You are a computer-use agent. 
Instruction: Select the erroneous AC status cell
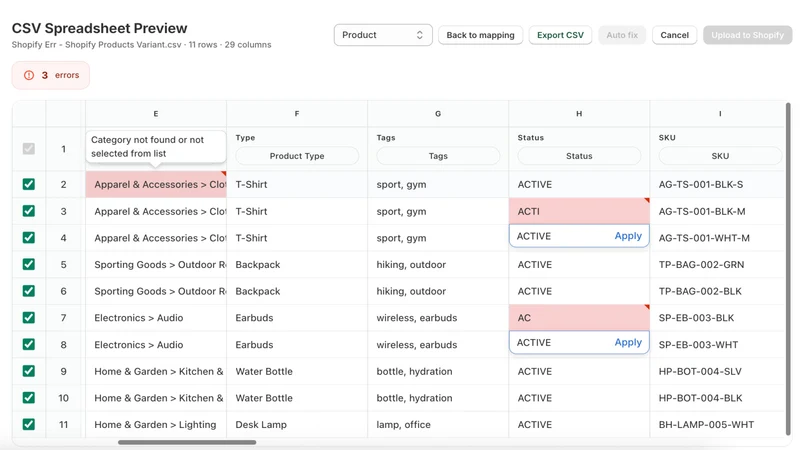(579, 318)
